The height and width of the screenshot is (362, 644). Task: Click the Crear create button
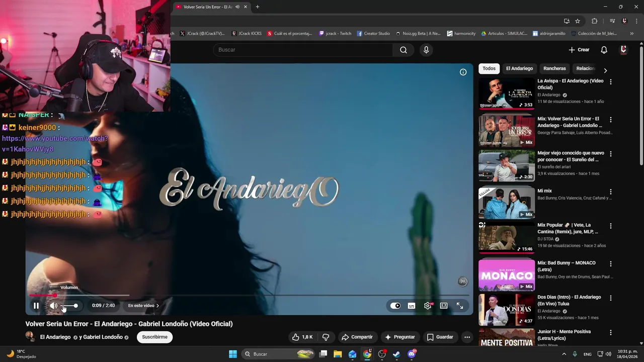coord(579,50)
